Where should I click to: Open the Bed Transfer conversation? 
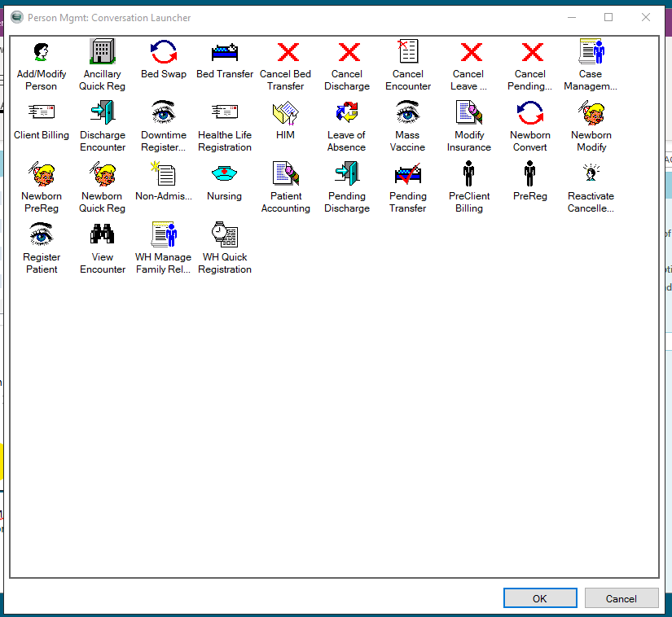[225, 53]
